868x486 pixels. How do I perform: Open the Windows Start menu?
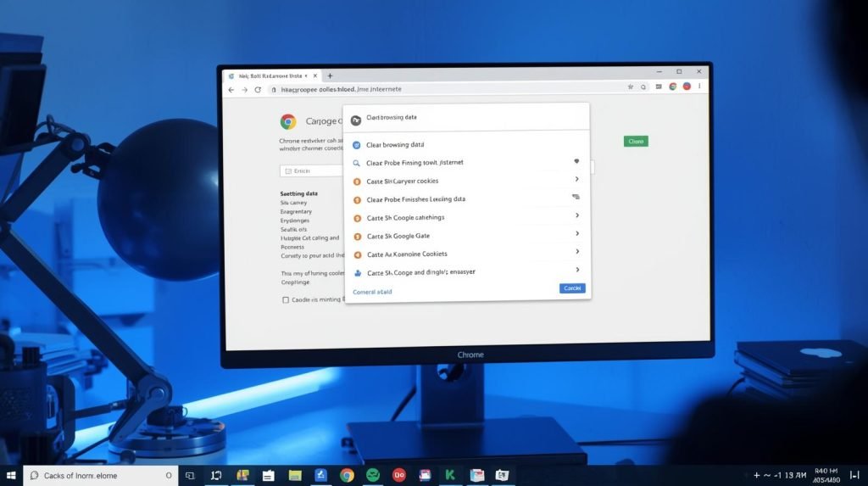[x=11, y=476]
